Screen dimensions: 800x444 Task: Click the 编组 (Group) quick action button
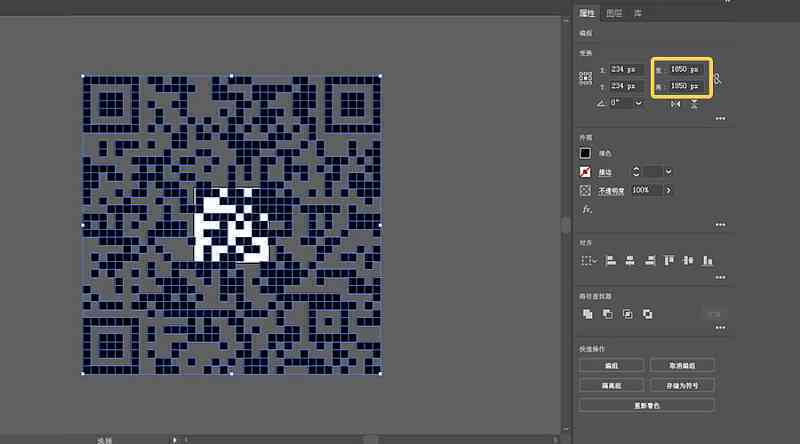point(611,365)
